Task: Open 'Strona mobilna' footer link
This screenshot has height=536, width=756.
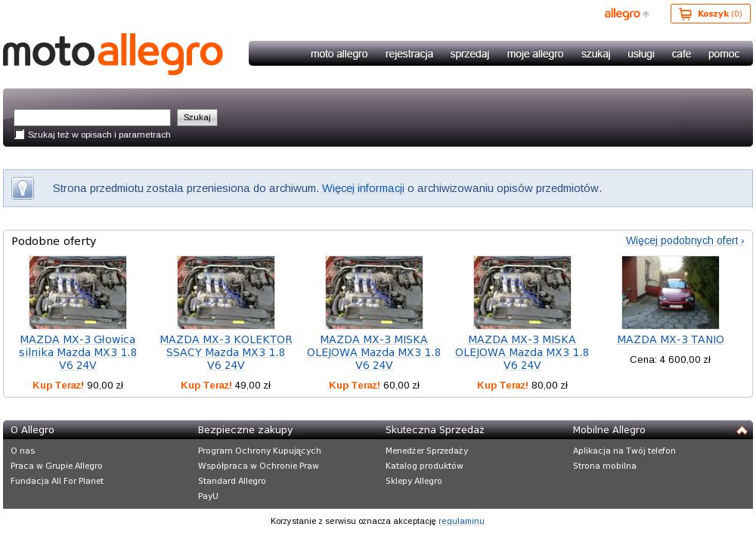Action: 605,466
